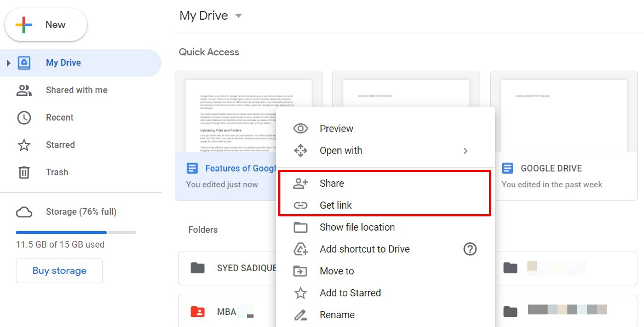644x327 pixels.
Task: Click the Quick Access heading
Action: pyautogui.click(x=209, y=52)
